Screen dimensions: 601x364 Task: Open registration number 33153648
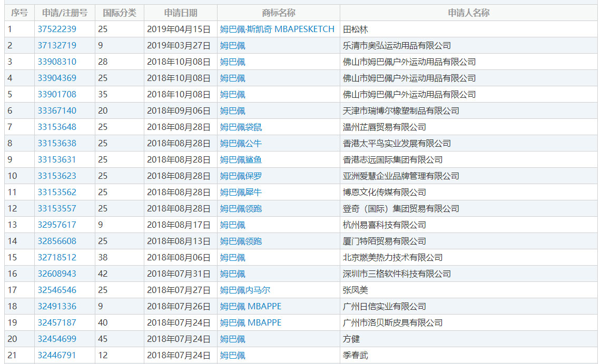coord(57,127)
